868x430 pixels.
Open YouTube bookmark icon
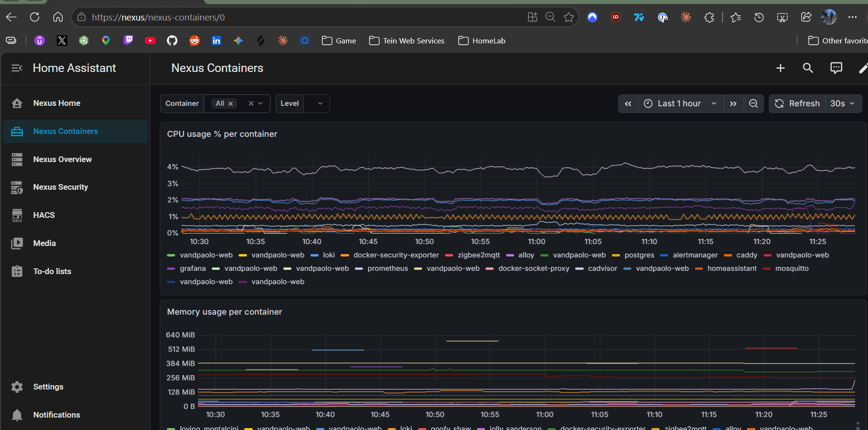click(150, 41)
